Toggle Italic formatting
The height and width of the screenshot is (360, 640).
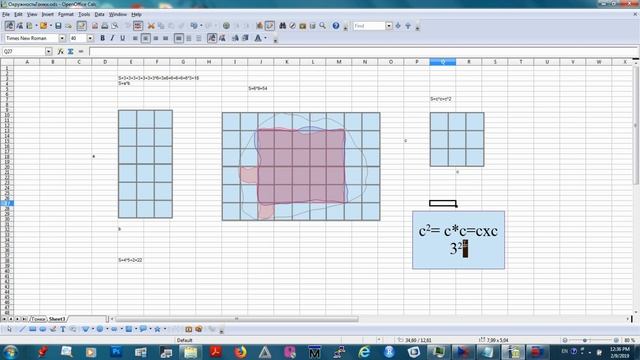click(112, 38)
